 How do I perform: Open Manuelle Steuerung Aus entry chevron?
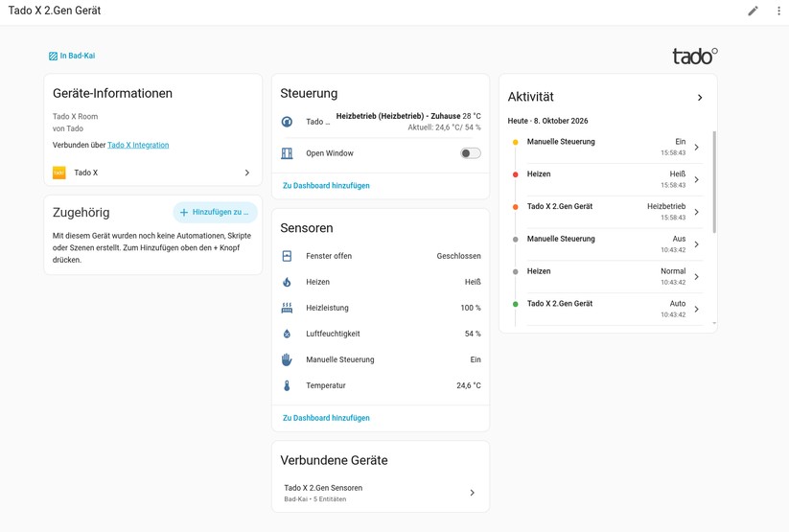click(x=696, y=244)
